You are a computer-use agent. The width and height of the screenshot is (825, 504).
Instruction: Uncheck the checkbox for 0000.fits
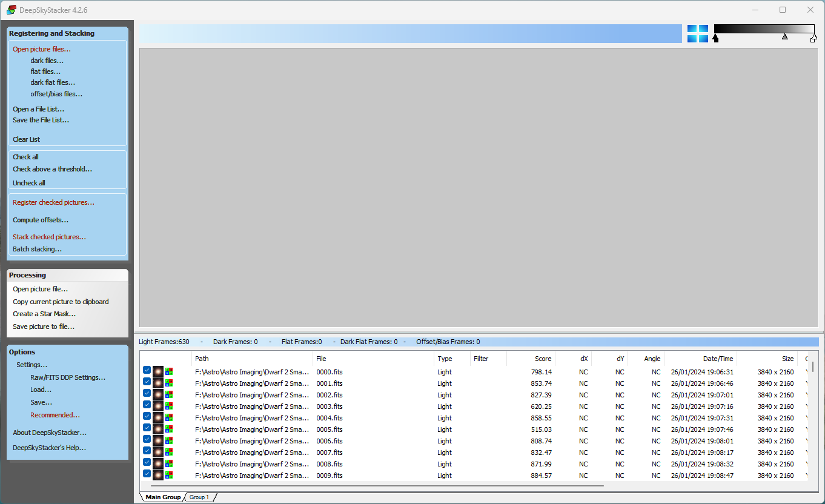[147, 370]
